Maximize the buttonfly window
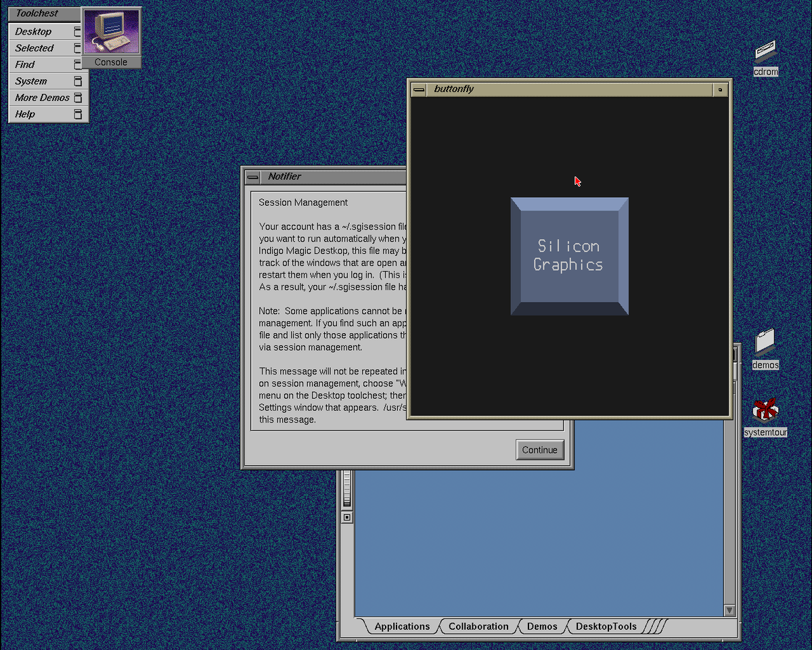Screen dimensions: 812x650 [x=721, y=89]
